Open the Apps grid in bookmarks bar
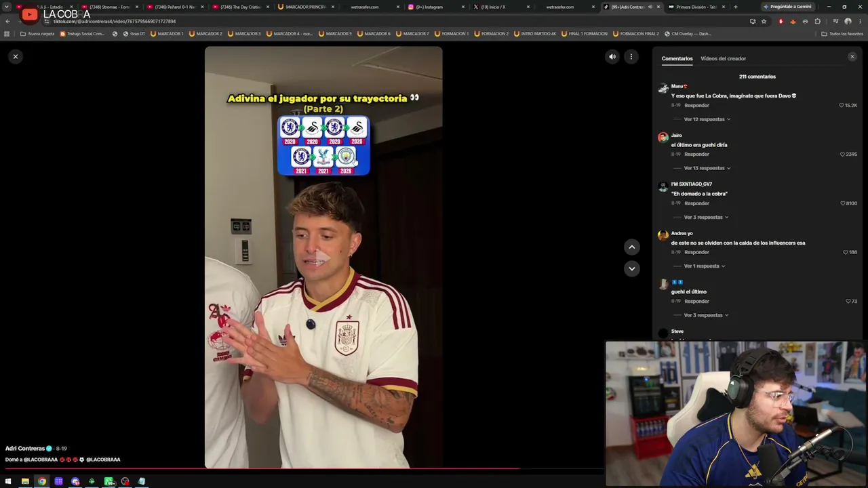 (x=7, y=34)
